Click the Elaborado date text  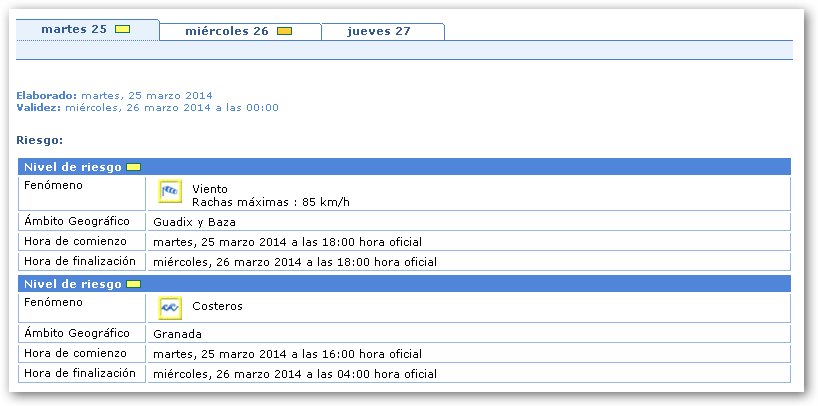tap(146, 96)
